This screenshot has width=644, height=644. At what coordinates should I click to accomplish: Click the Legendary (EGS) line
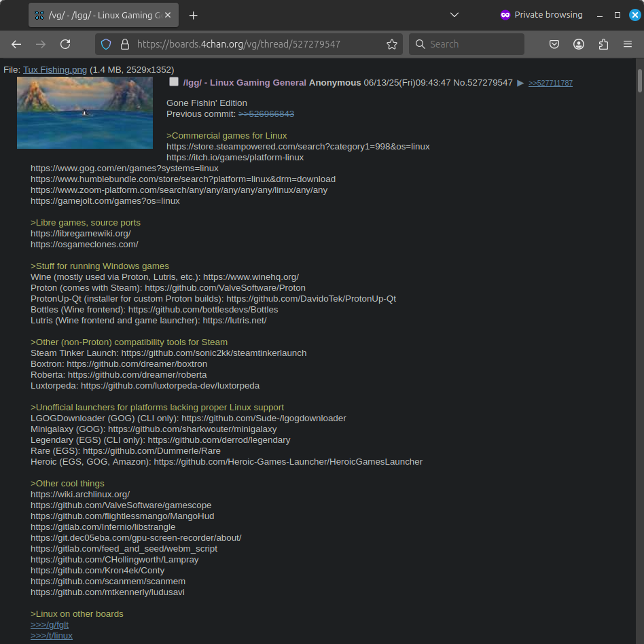pos(160,440)
